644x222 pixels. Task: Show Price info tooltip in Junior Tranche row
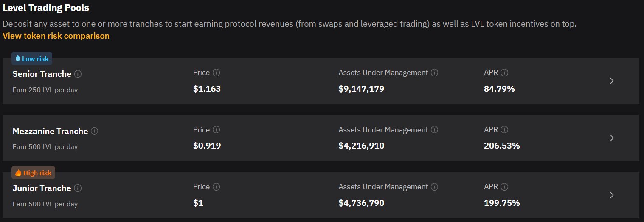(216, 187)
